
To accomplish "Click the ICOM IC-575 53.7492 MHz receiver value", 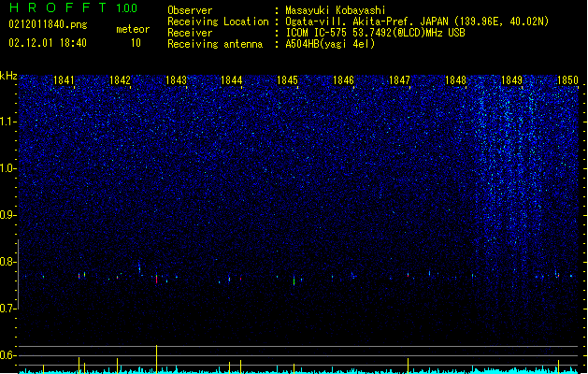I will click(x=376, y=33).
